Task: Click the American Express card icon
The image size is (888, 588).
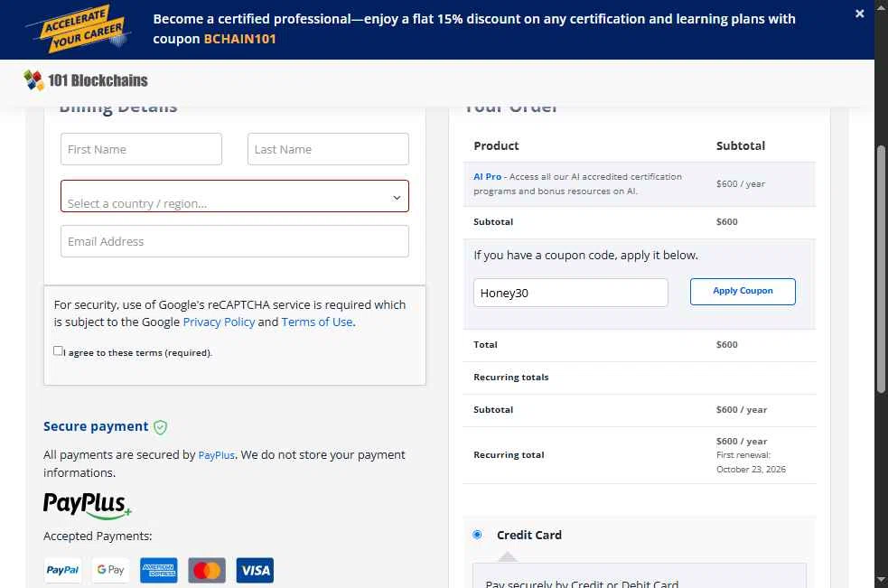Action: tap(159, 570)
